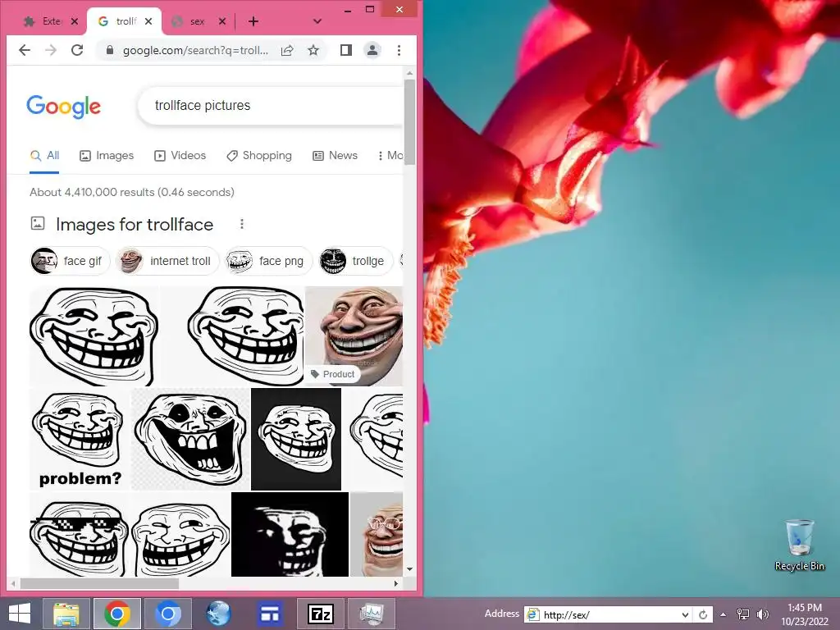The height and width of the screenshot is (630, 840).
Task: Open 'Images for trollface' heading link
Action: (135, 225)
